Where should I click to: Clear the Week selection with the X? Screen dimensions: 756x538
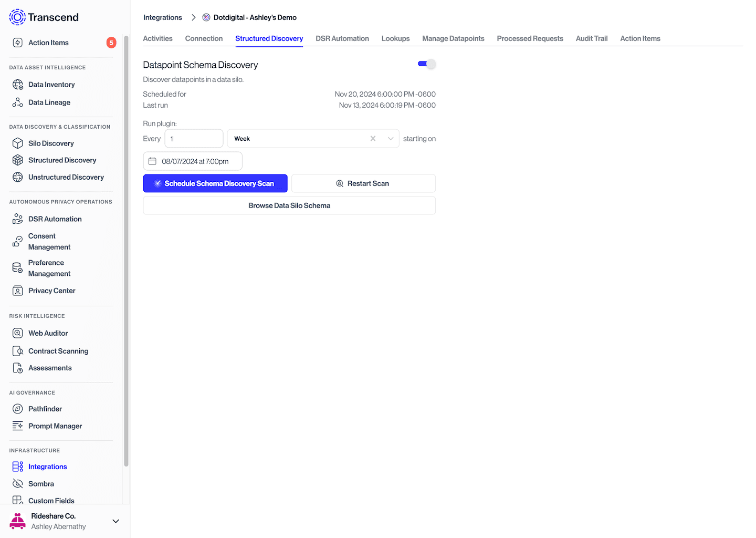[373, 138]
